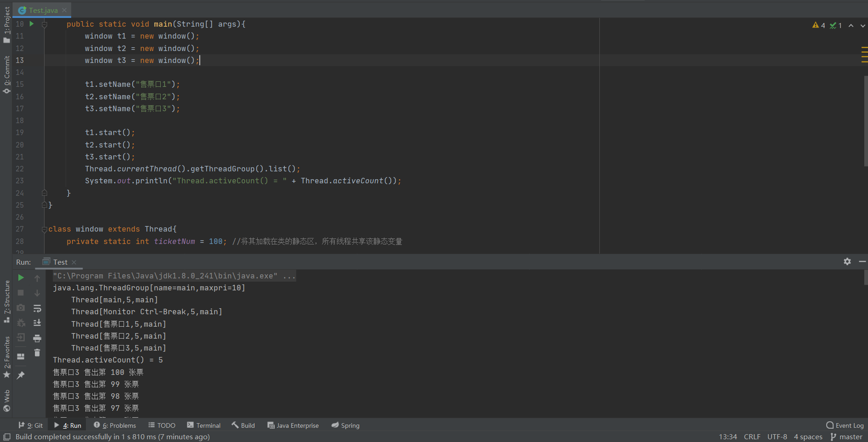The width and height of the screenshot is (868, 442).
Task: Open Java Enterprise tool window
Action: pyautogui.click(x=293, y=425)
